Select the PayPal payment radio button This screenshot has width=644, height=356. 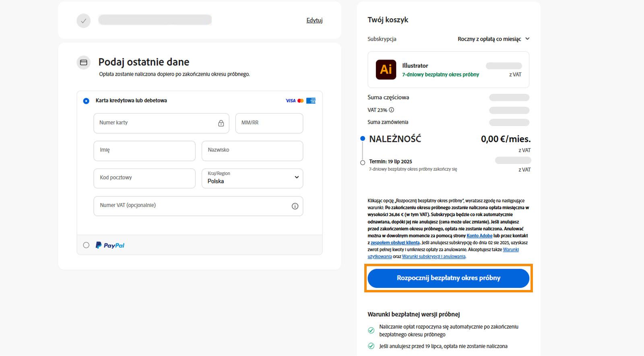click(x=86, y=245)
